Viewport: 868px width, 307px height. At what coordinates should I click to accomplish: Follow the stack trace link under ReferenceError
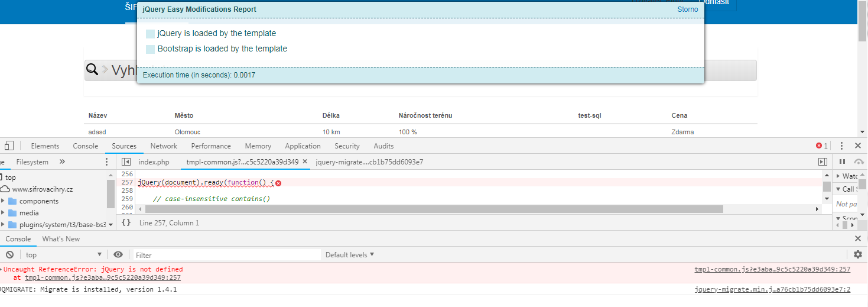(x=103, y=277)
